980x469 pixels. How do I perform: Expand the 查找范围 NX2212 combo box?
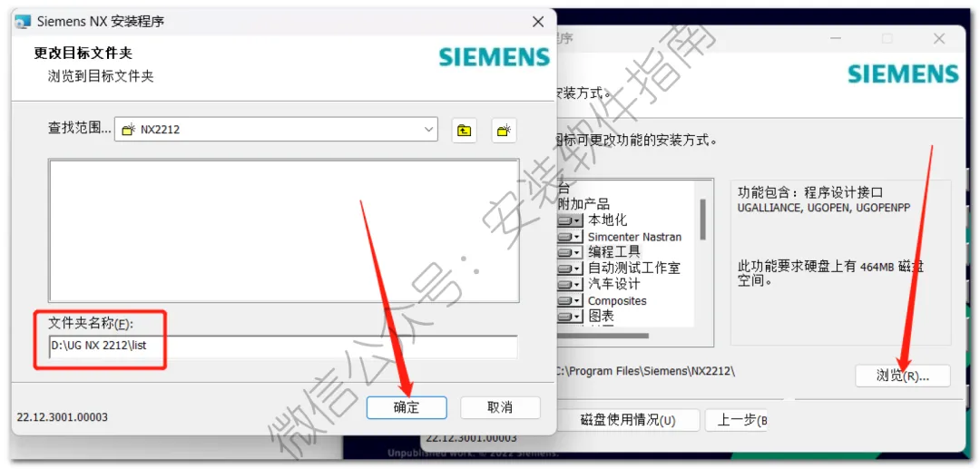pos(276,130)
